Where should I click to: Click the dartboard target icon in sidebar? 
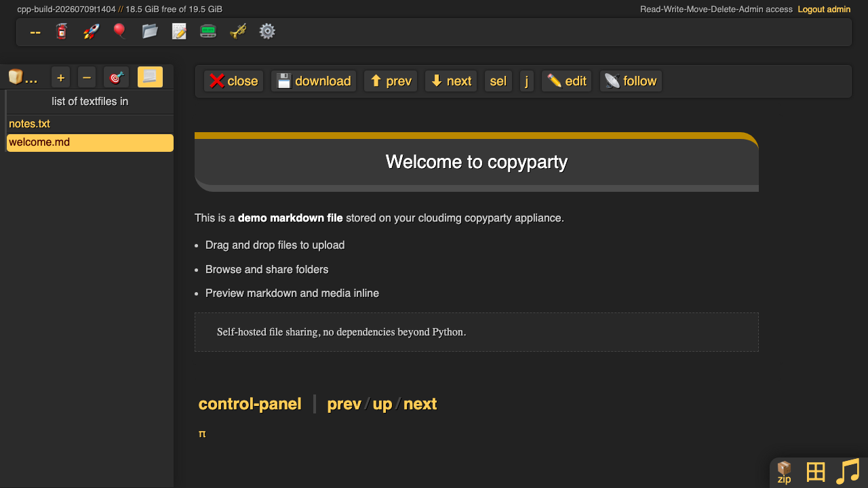(116, 77)
